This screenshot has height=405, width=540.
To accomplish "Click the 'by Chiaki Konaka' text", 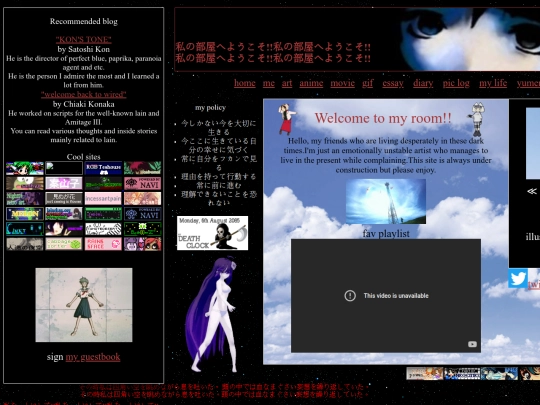I will tap(84, 104).
